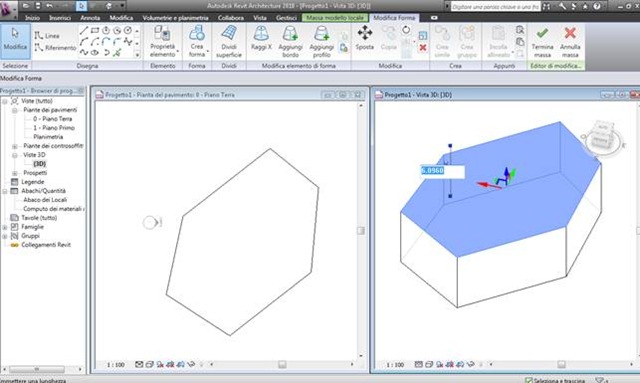Expand the Gruppi tree node
This screenshot has width=640, height=383.
tap(5, 236)
